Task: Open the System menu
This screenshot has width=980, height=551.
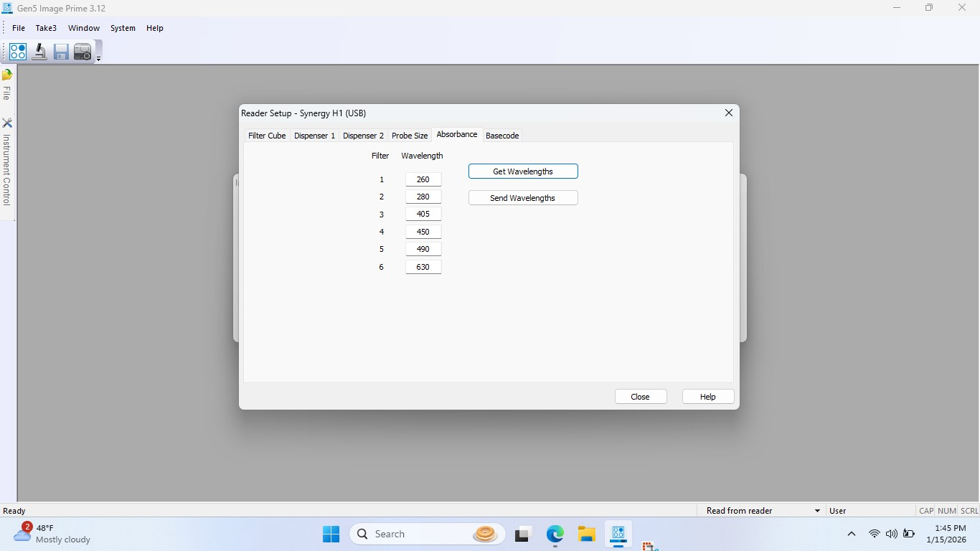Action: pyautogui.click(x=123, y=28)
